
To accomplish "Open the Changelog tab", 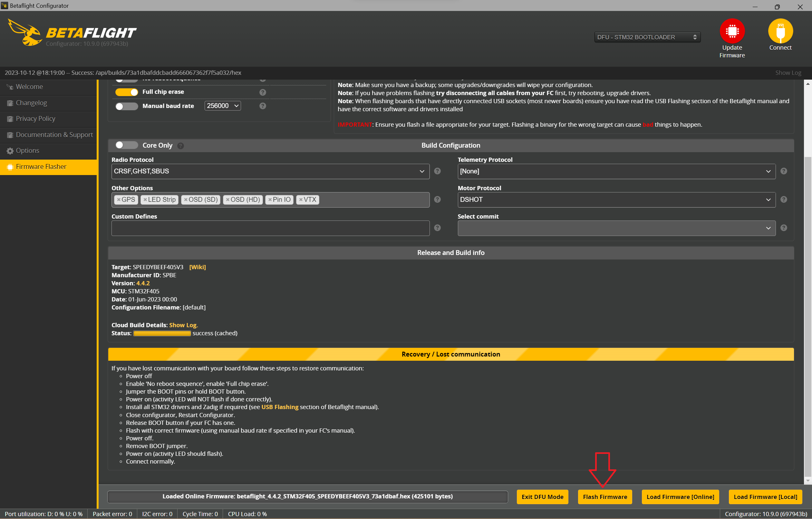I will [49, 103].
